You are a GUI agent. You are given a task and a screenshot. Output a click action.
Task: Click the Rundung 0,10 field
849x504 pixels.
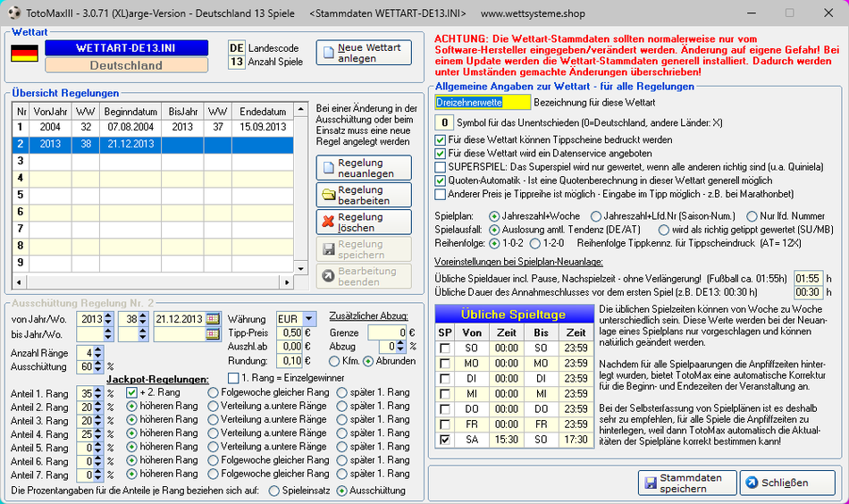tap(290, 360)
